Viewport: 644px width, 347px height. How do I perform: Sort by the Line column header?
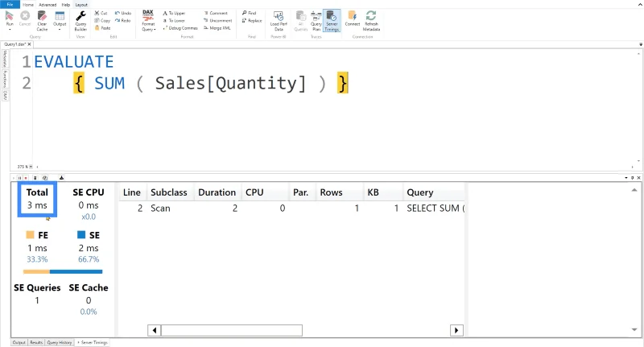(x=132, y=192)
